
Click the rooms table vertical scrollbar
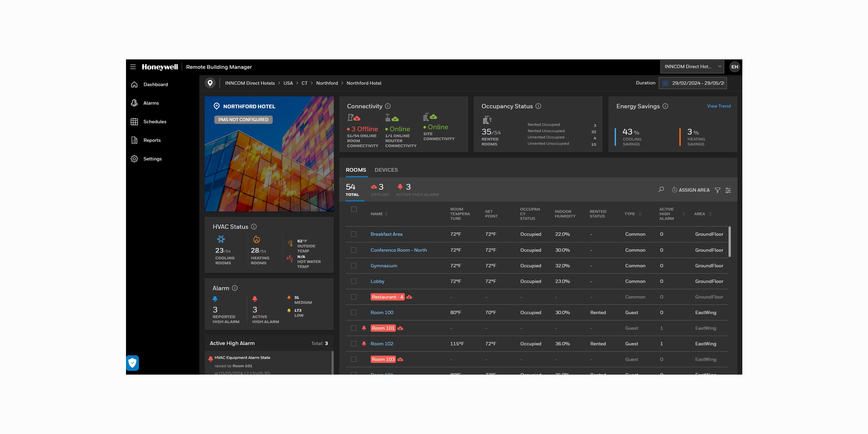click(x=729, y=242)
